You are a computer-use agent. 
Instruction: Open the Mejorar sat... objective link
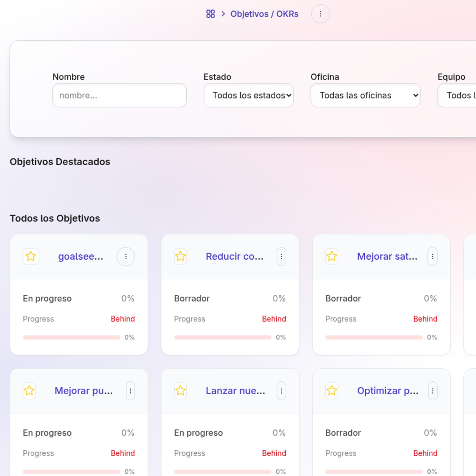(x=387, y=257)
